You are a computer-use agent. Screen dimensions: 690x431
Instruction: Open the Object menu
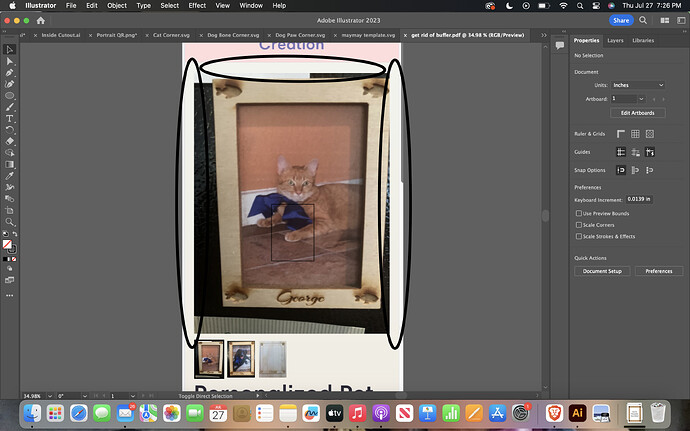[117, 6]
